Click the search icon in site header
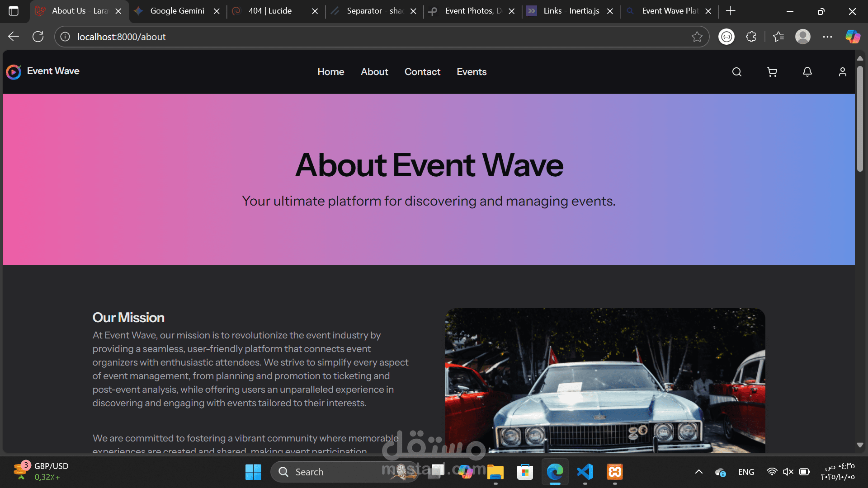 pyautogui.click(x=737, y=72)
